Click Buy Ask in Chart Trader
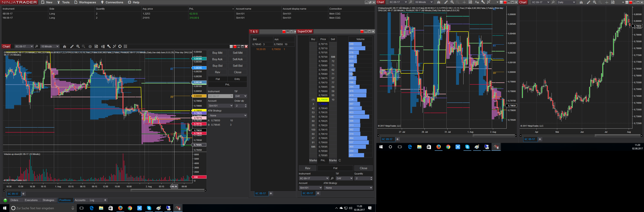This screenshot has height=212, width=644. click(x=217, y=59)
